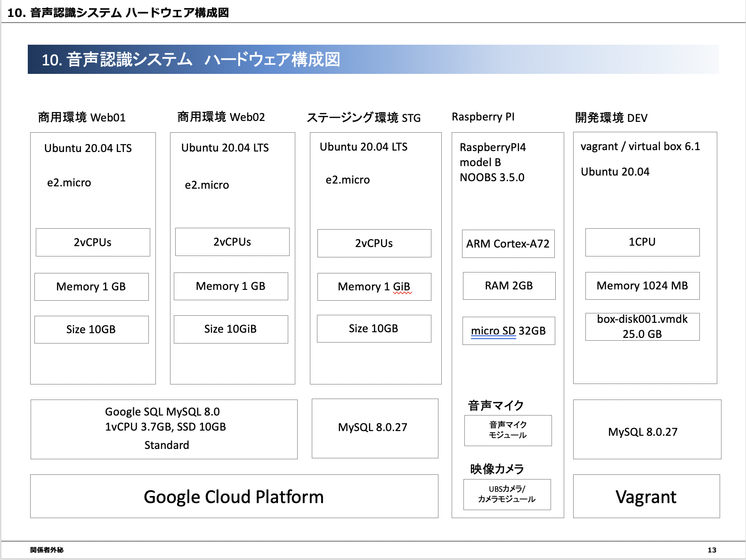746x560 pixels.
Task: Click the 'NOOBS 3.5.0' text
Action: point(492,177)
